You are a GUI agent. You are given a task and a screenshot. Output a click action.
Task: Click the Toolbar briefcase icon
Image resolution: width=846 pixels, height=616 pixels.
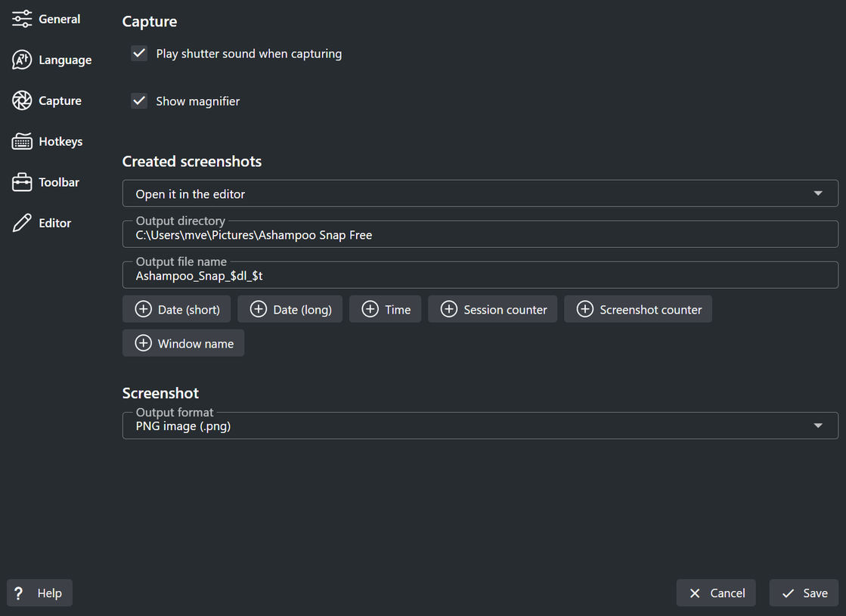point(22,182)
